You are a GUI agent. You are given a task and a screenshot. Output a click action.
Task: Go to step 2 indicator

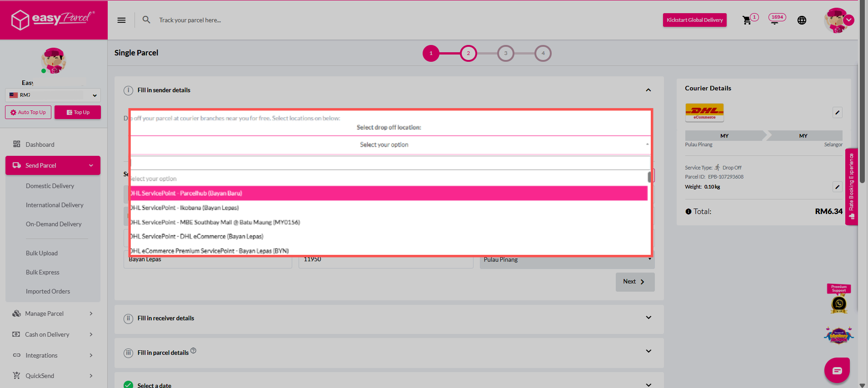[x=468, y=53]
